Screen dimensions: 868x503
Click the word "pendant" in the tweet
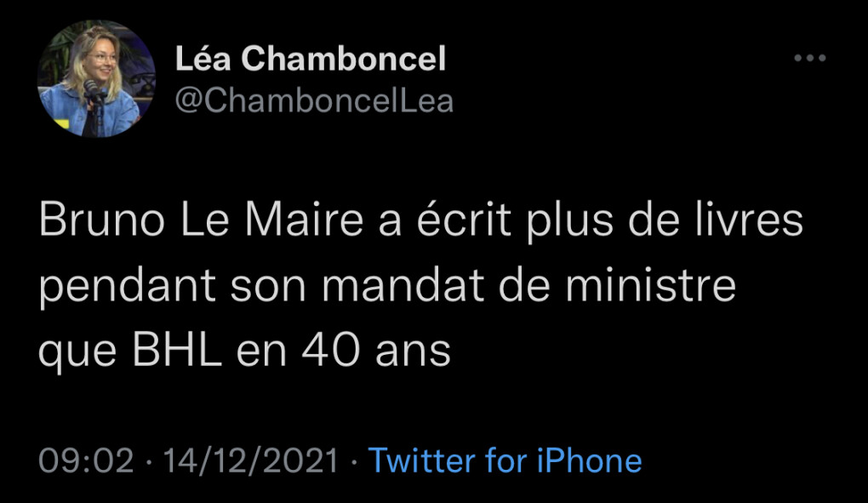pyautogui.click(x=126, y=285)
